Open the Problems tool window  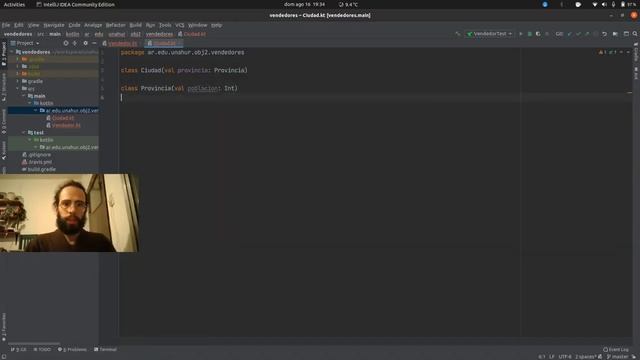(x=72, y=349)
